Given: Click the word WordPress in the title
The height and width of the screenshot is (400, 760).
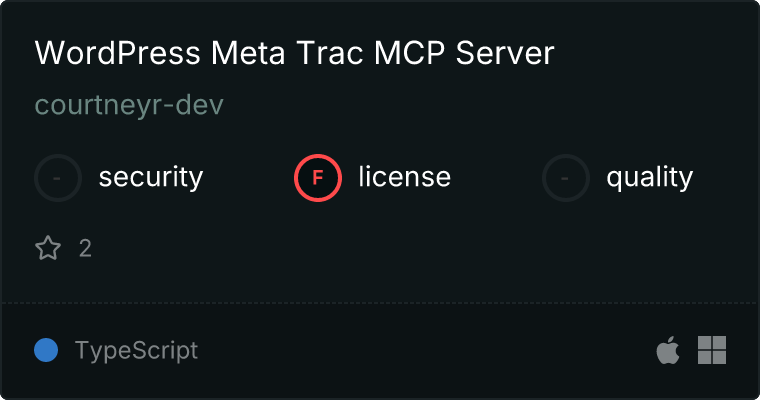Looking at the screenshot, I should pos(118,53).
